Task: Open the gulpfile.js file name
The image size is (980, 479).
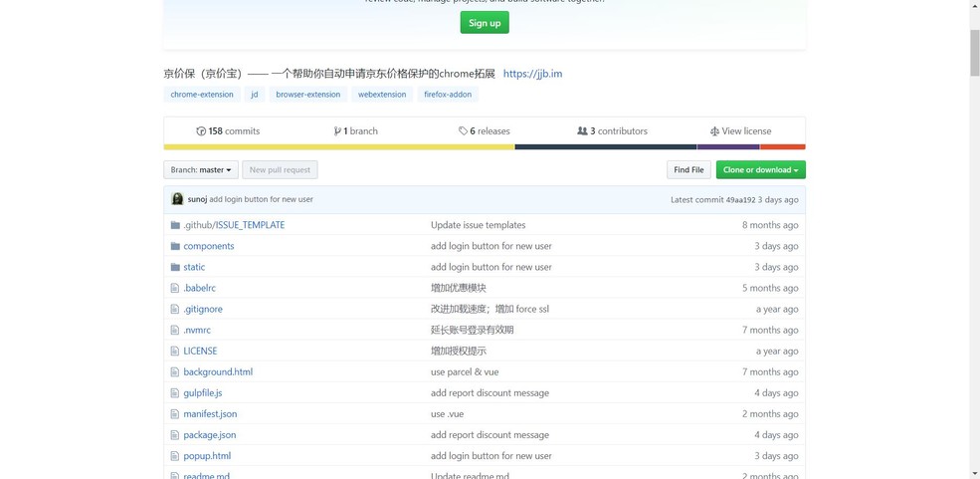Action: click(203, 392)
